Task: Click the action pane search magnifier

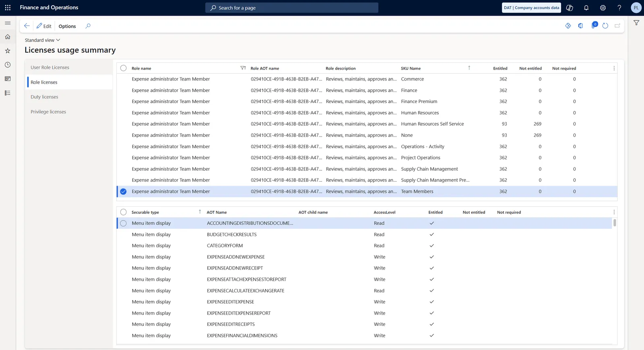Action: pos(88,26)
